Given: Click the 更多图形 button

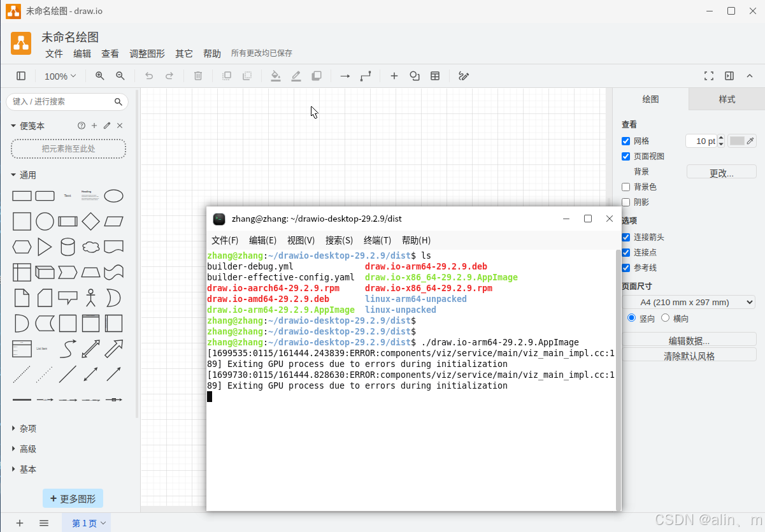Looking at the screenshot, I should (x=73, y=499).
